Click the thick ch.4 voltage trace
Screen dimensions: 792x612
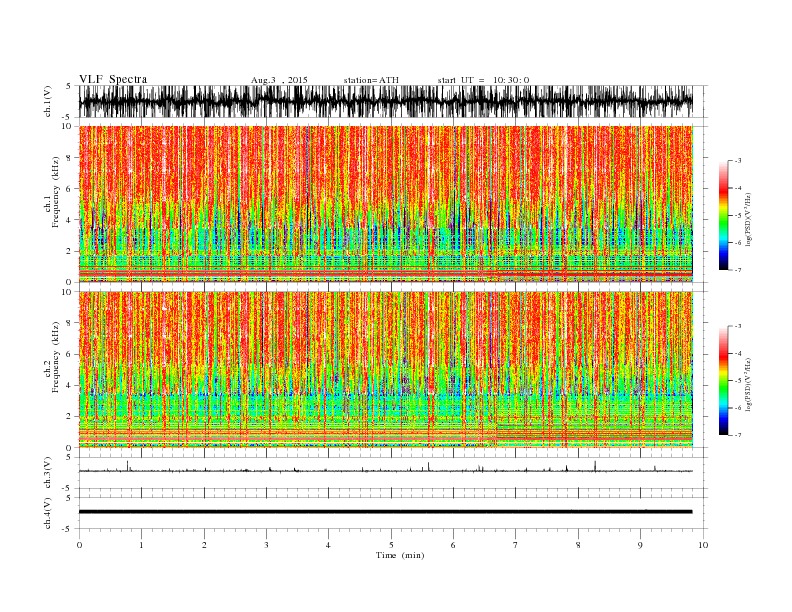tap(385, 512)
